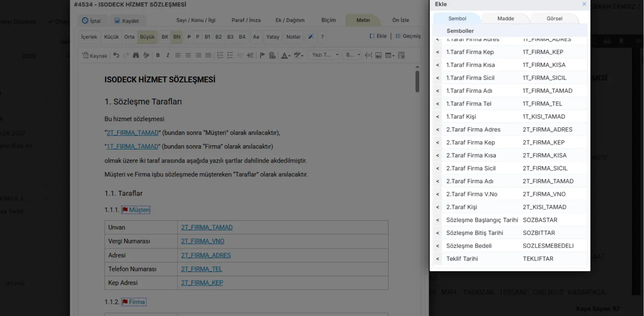Switch to the Madde tab
The width and height of the screenshot is (644, 316).
coord(505,19)
